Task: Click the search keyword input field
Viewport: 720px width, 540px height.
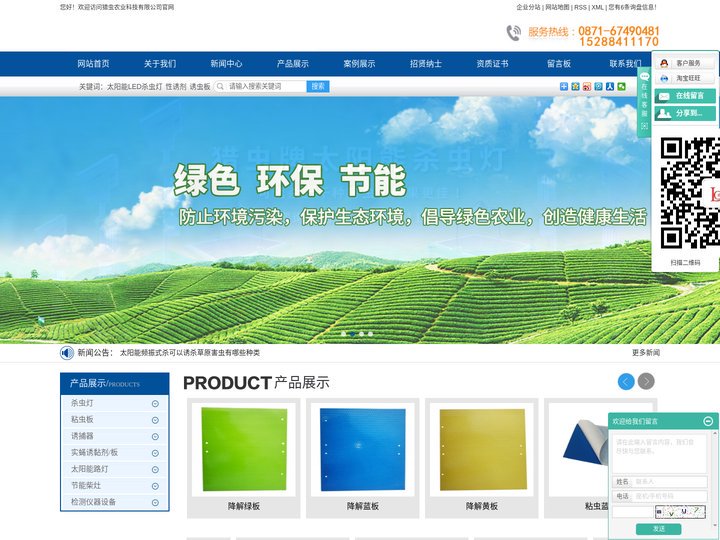Action: [266, 86]
